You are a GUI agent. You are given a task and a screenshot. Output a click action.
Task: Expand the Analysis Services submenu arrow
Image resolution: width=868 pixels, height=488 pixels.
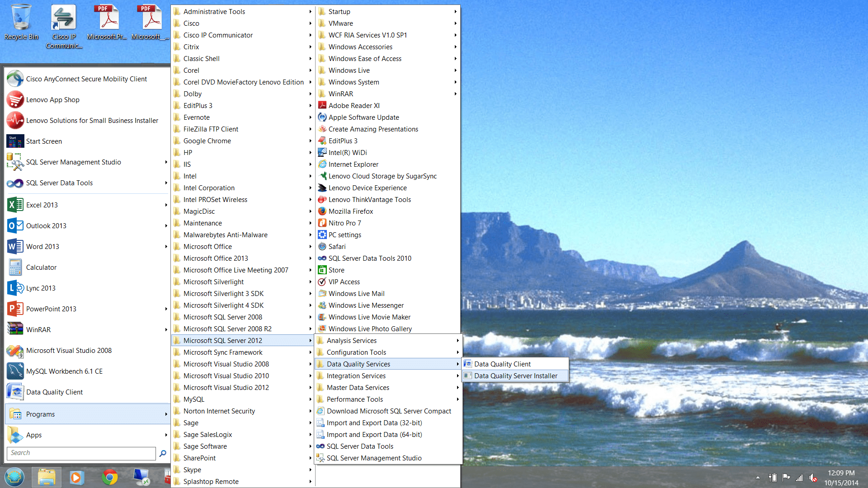tap(458, 341)
